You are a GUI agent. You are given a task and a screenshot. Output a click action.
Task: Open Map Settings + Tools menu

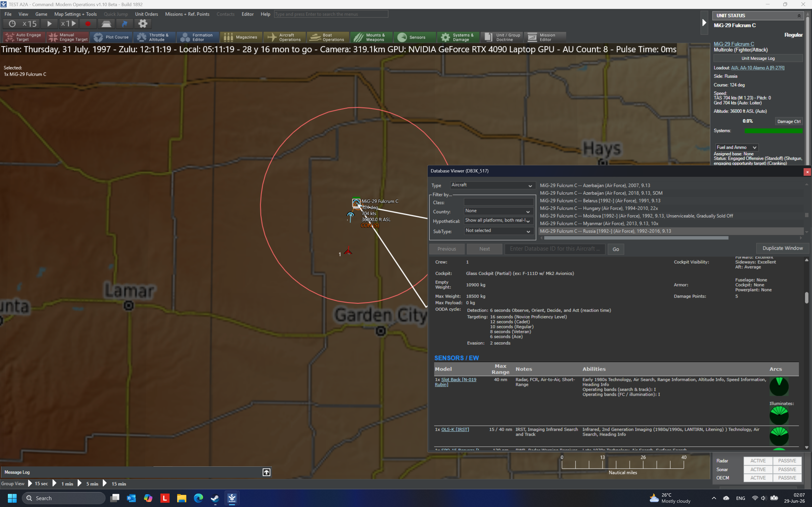pyautogui.click(x=75, y=14)
